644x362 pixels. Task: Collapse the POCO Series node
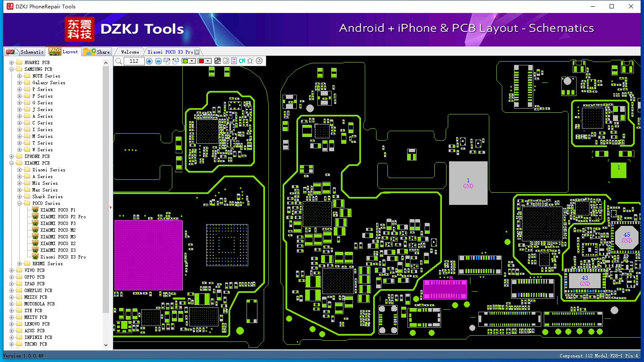click(x=20, y=203)
